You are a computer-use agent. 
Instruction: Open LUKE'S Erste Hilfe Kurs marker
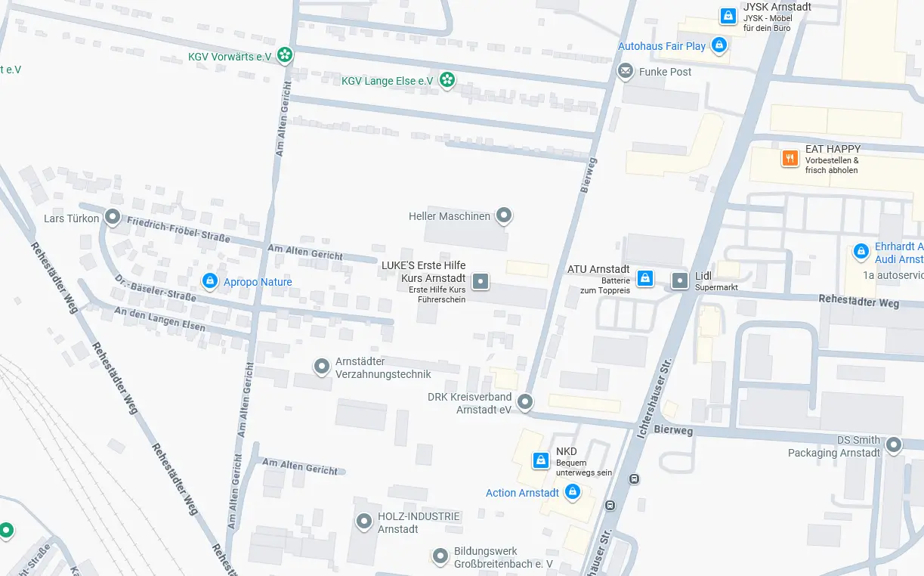point(481,283)
